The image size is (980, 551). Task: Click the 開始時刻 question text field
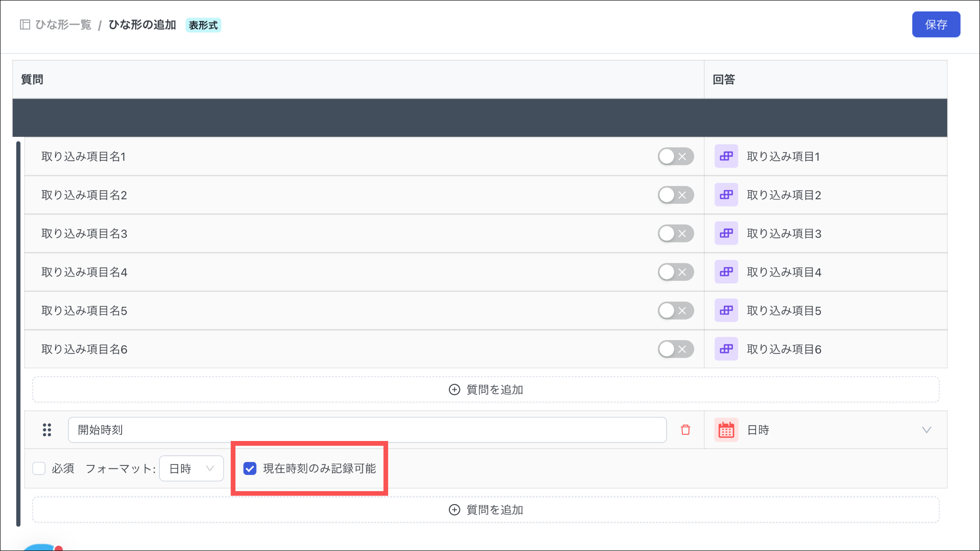click(x=367, y=430)
